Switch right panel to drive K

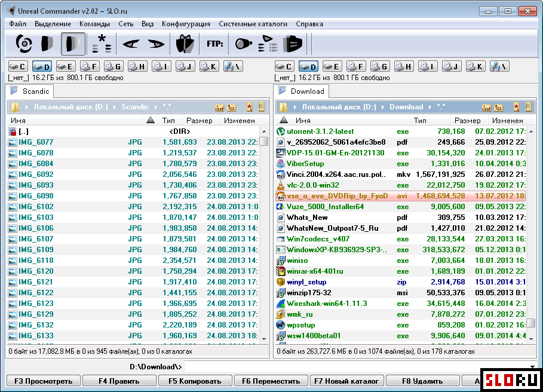click(475, 66)
